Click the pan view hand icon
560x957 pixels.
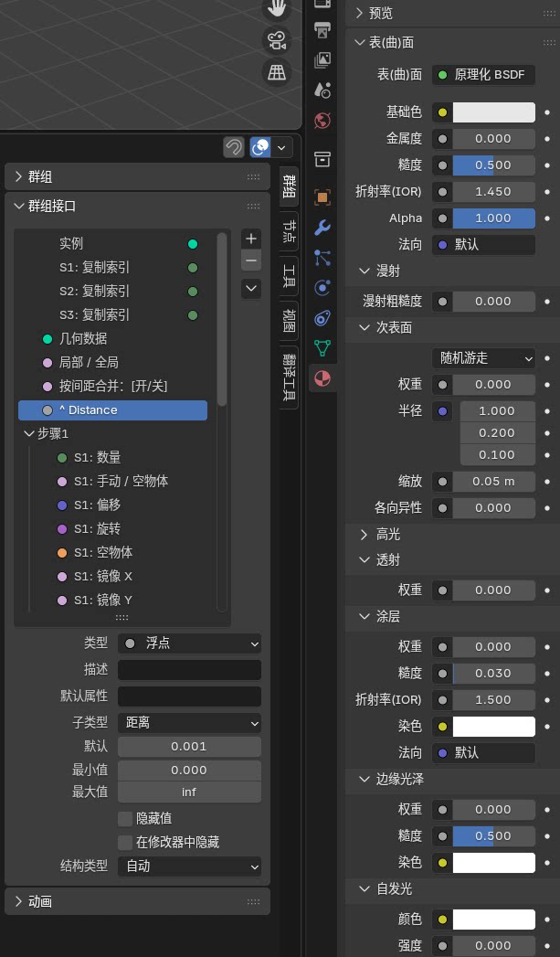pyautogui.click(x=276, y=8)
